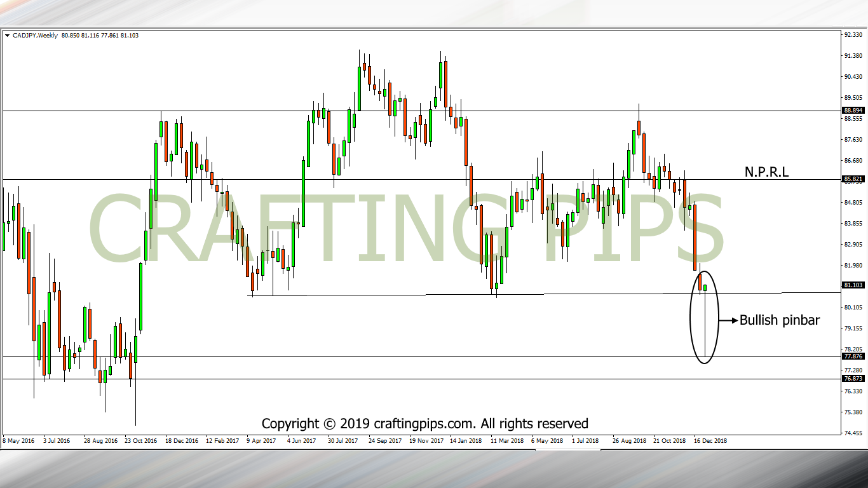
Task: Click the Bullish pinbar text label
Action: pyautogui.click(x=780, y=320)
